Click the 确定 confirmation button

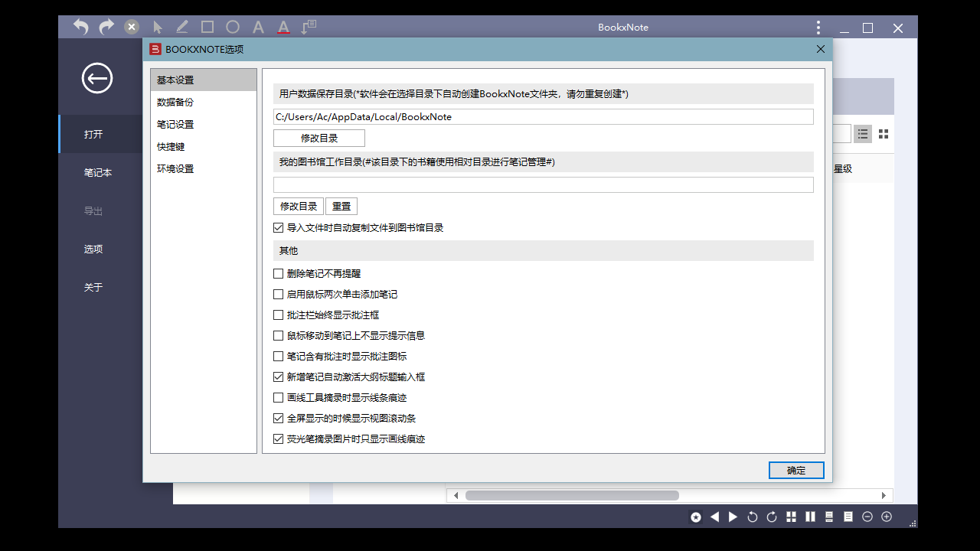[x=796, y=470]
